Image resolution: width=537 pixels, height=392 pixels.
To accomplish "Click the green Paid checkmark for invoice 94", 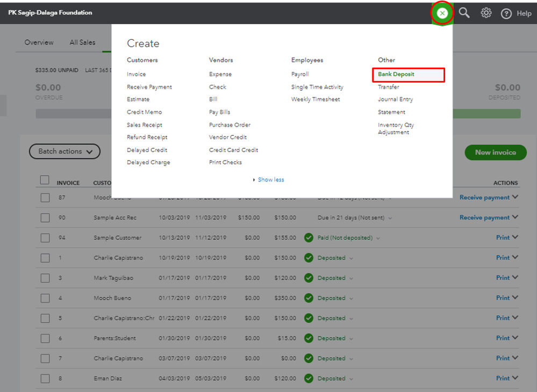I will coord(309,238).
